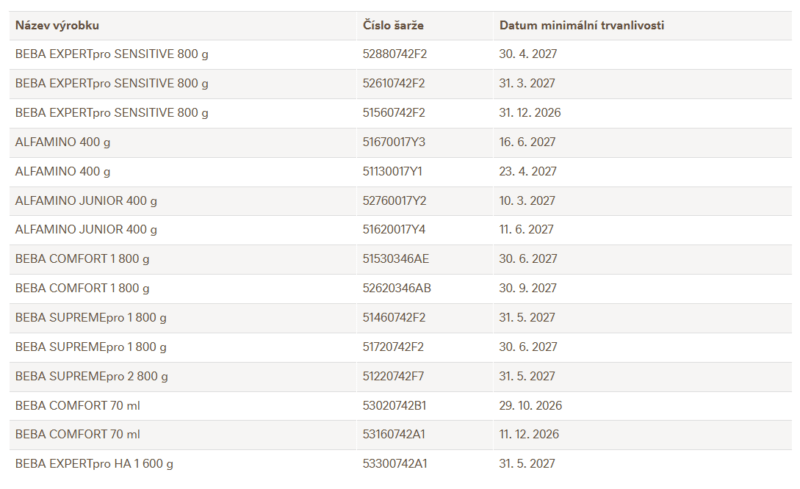Select batch number 51460742F2

393,318
